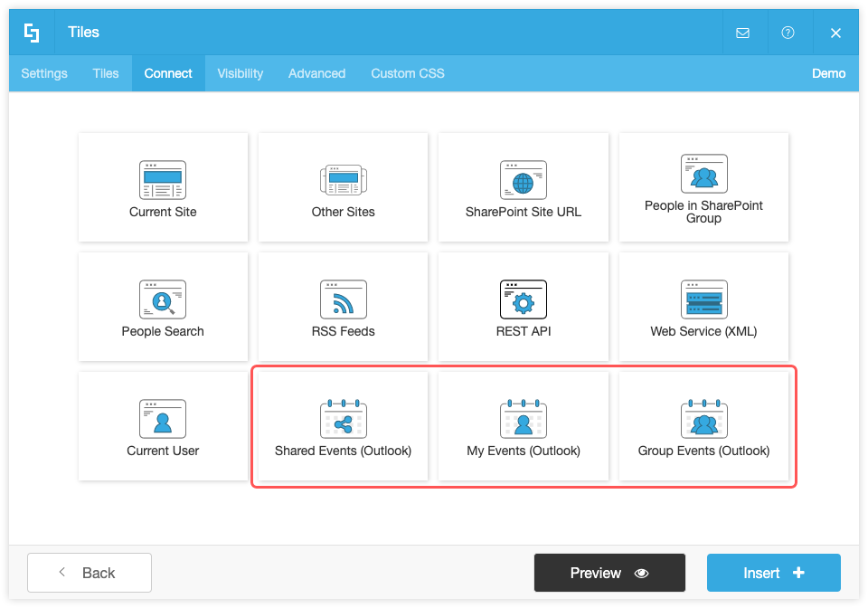Choose the RSS Feeds icon
Viewport: 868px width, 608px height.
coord(344,299)
